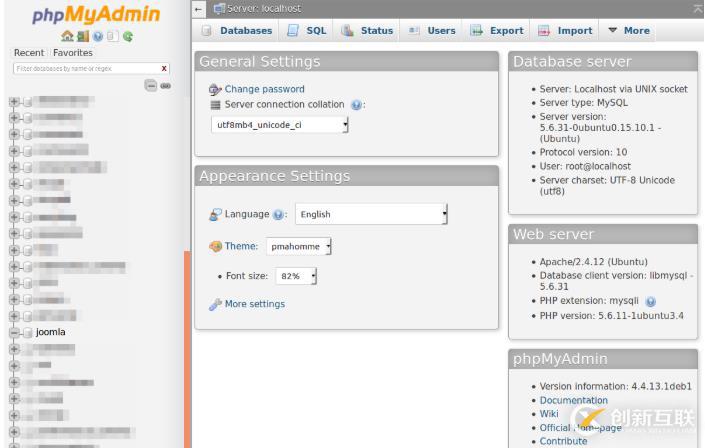Clear the database filter red X

164,68
